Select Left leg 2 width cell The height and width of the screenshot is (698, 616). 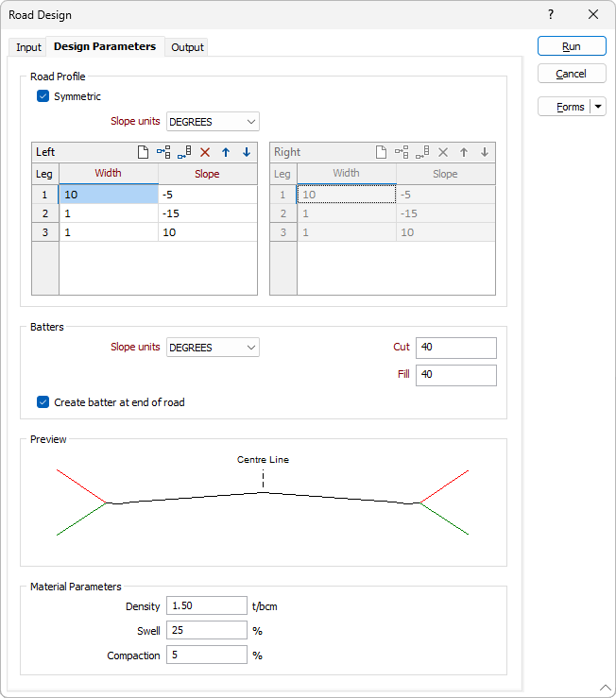(109, 213)
